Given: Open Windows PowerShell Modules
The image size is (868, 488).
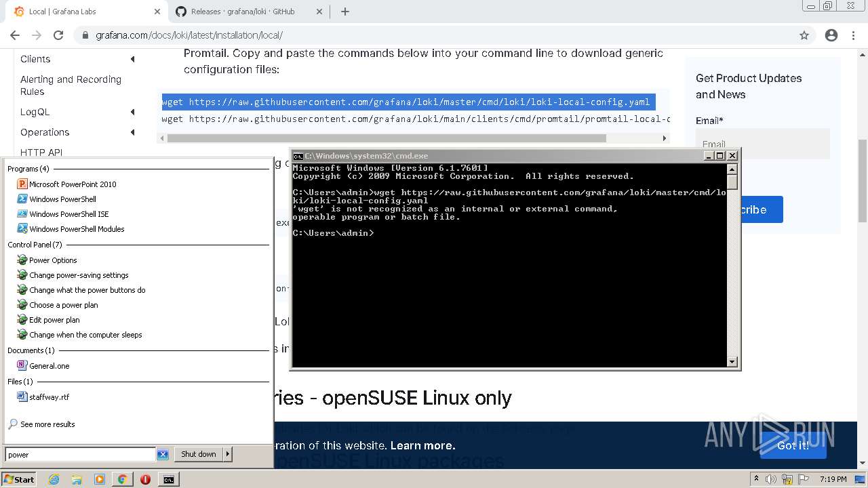Looking at the screenshot, I should click(x=71, y=229).
